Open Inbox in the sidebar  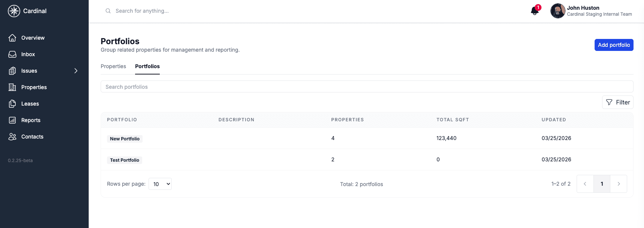28,54
